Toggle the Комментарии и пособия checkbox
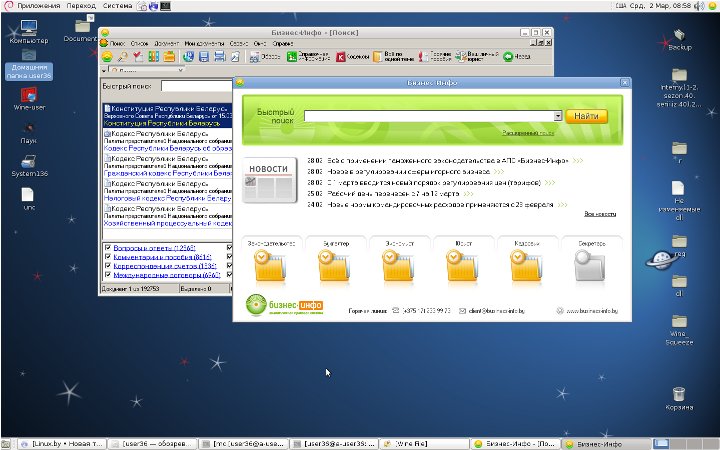 pos(108,258)
